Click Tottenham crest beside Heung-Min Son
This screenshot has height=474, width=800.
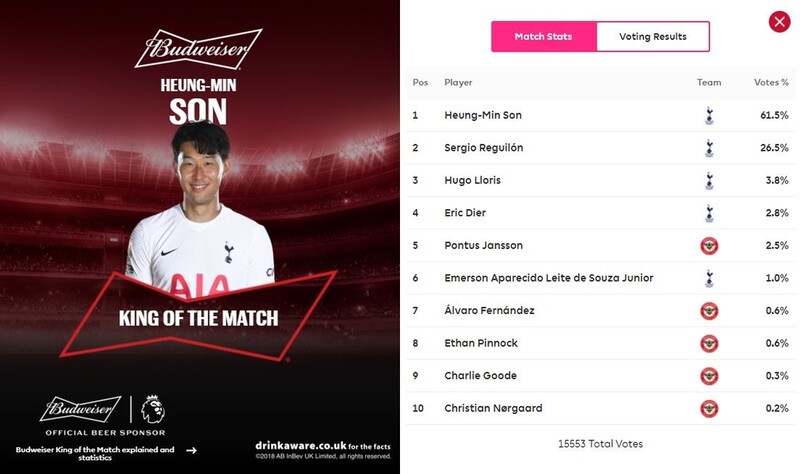click(x=709, y=115)
